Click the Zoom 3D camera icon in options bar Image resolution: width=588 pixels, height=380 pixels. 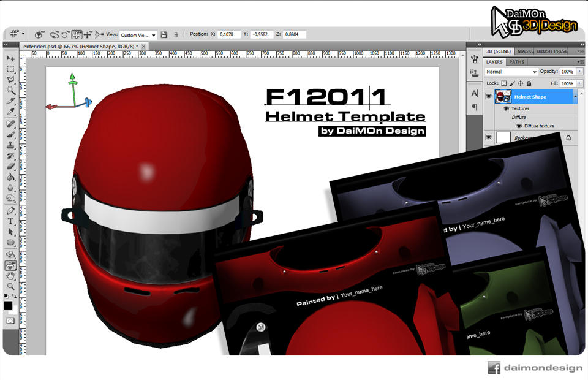[99, 34]
